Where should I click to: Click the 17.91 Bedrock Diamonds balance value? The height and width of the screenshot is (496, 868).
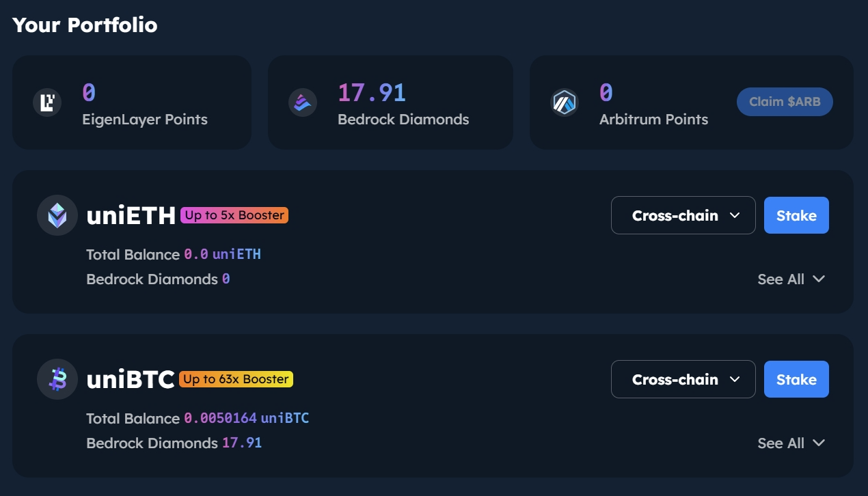370,92
